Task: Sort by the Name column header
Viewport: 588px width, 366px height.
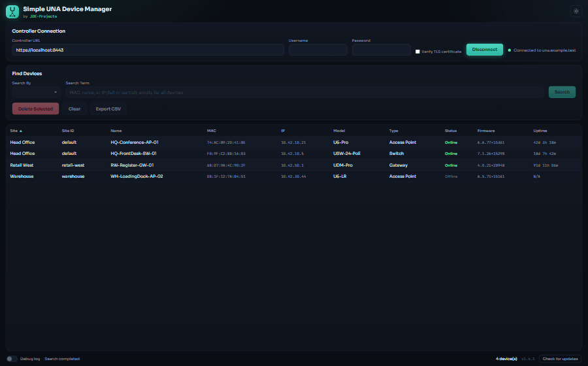Action: 116,131
